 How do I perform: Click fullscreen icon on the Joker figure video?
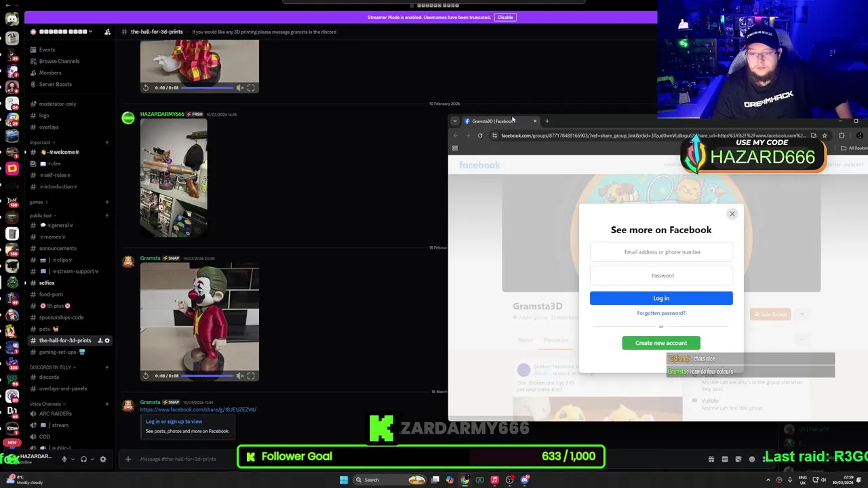(x=251, y=375)
